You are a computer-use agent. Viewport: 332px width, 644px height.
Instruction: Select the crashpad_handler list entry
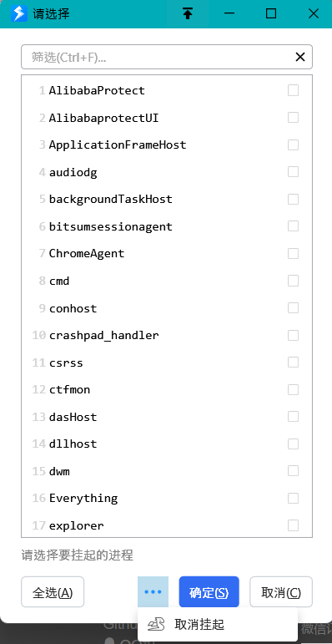[x=167, y=335]
